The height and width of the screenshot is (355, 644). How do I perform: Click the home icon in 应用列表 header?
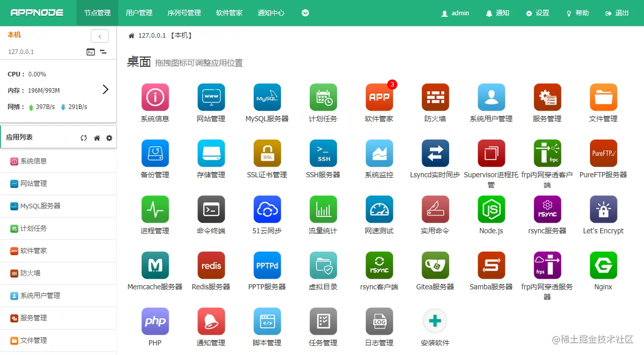pyautogui.click(x=97, y=138)
